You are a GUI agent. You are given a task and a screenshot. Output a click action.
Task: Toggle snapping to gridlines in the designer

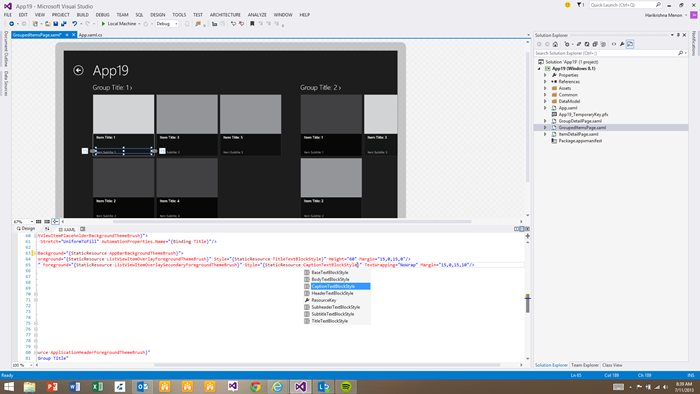point(47,221)
